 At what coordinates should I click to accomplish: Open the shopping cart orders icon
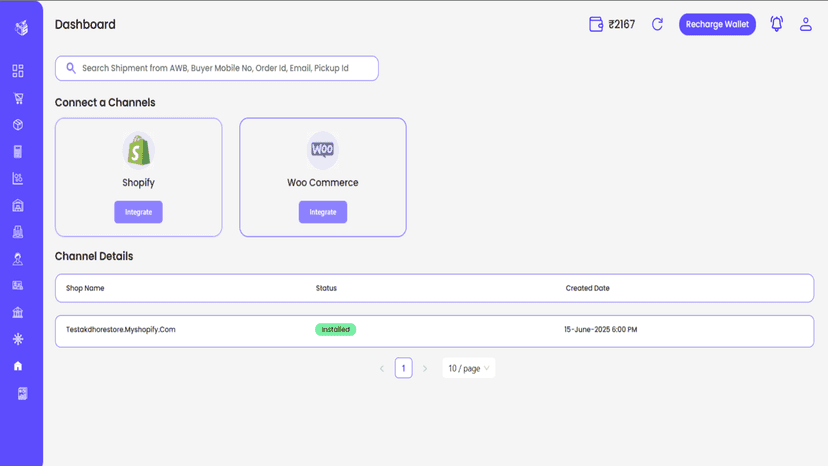coord(18,98)
